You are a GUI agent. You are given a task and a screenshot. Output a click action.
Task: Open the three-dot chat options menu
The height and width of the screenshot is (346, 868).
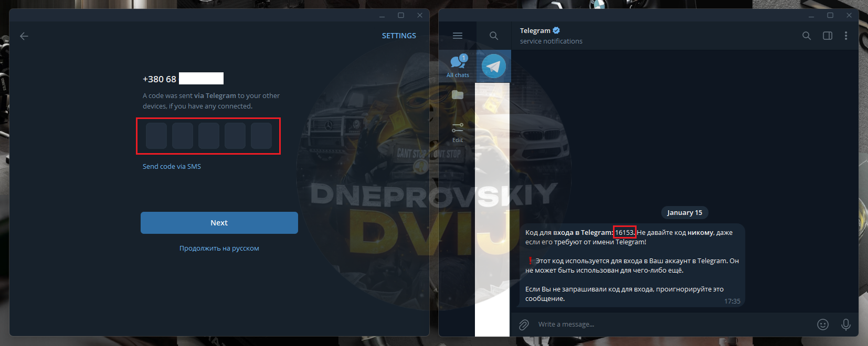846,36
